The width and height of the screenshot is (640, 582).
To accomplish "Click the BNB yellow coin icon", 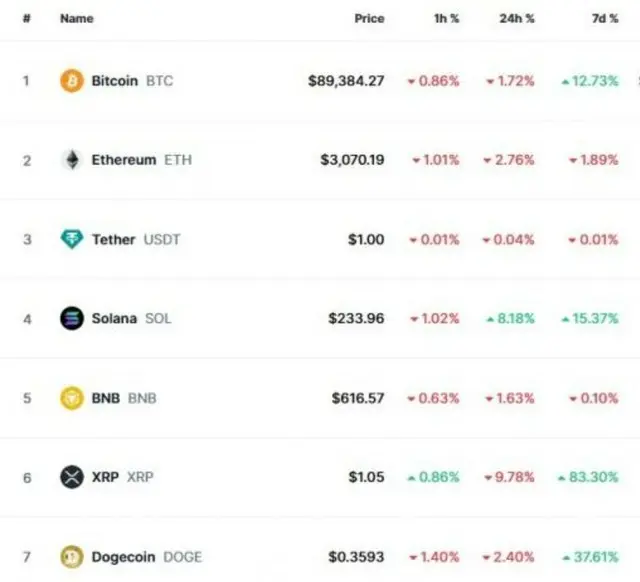I will [72, 398].
